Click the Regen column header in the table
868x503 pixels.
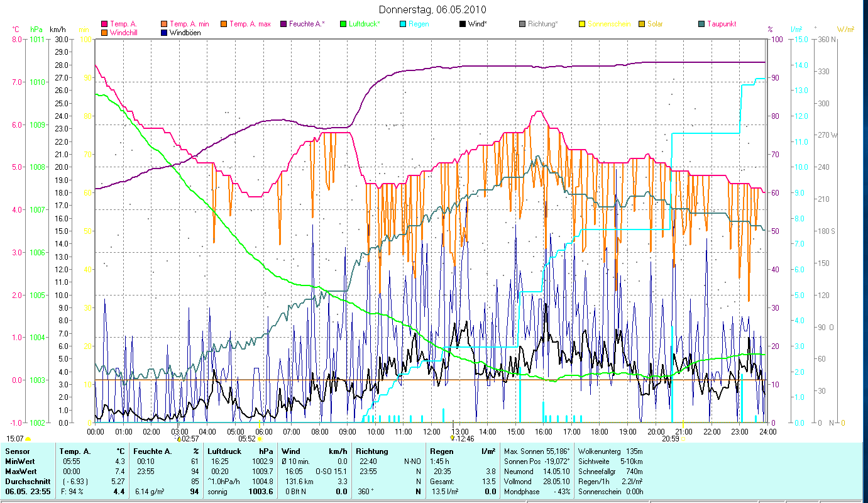441,451
